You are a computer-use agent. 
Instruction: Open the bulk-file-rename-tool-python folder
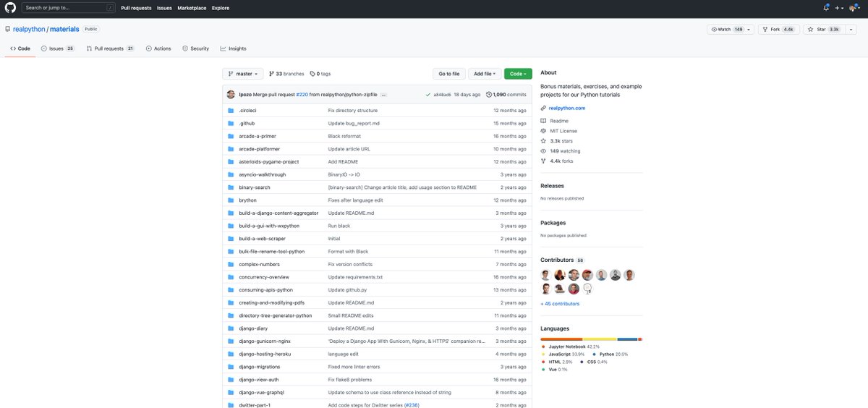point(272,252)
